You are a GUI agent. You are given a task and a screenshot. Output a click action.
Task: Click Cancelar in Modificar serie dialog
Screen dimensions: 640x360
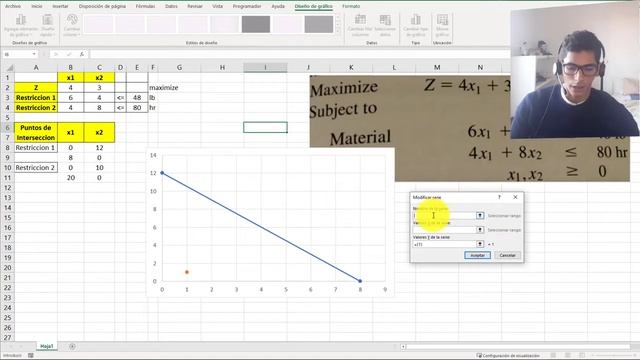tap(507, 255)
